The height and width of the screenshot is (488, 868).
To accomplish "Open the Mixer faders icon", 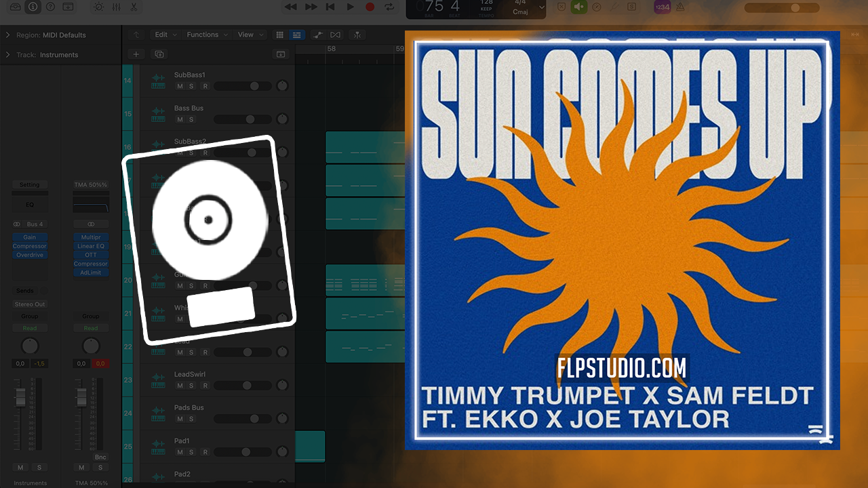I will [116, 7].
